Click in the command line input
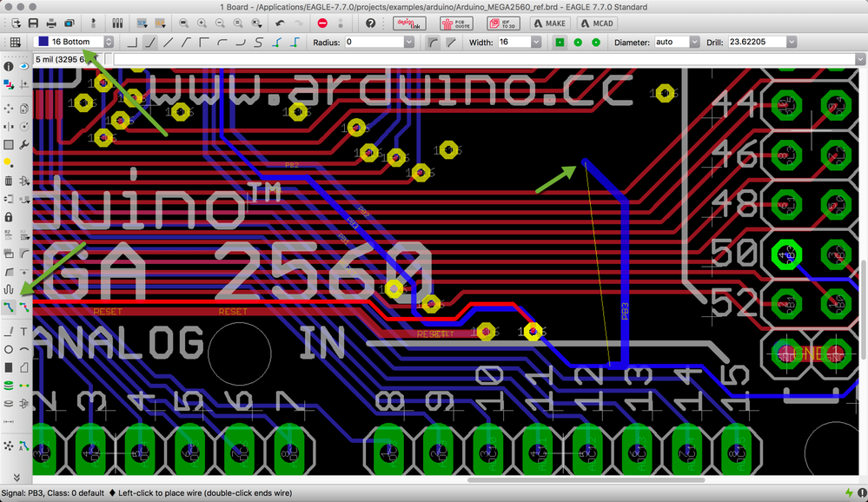Viewport: 868px width, 502px height. 483,59
